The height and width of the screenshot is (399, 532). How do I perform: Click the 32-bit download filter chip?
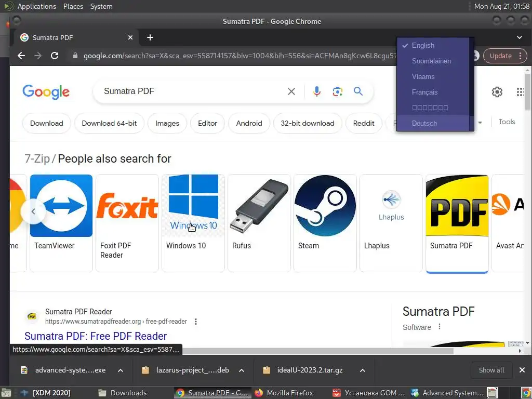[x=308, y=123]
